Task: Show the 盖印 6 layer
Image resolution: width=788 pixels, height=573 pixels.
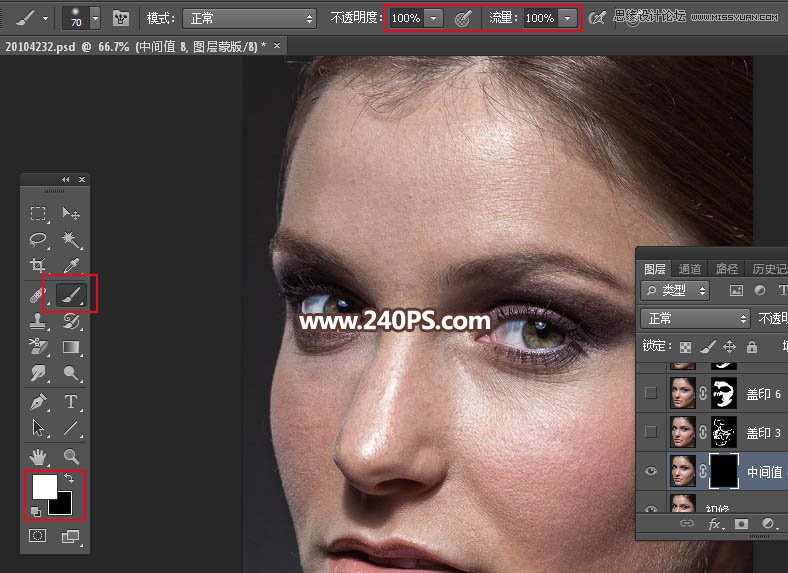Action: click(x=651, y=393)
